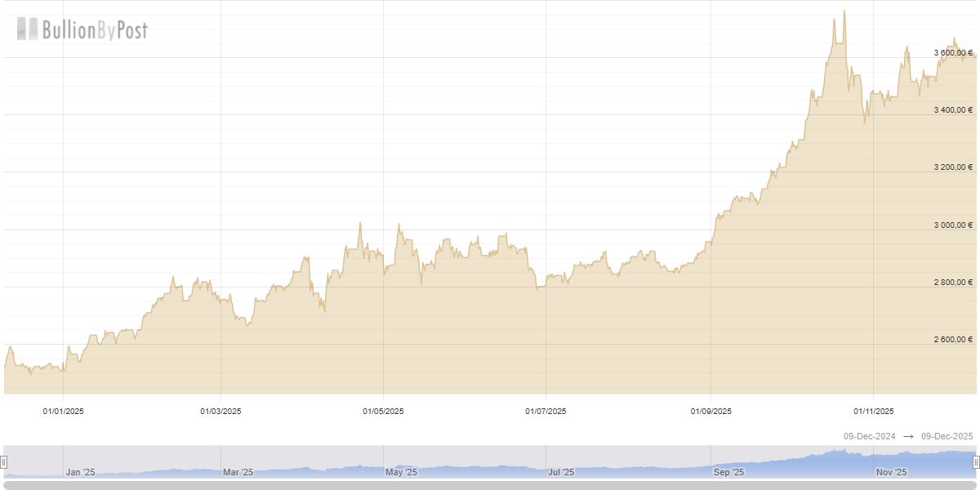Click the end date 09-Dec-2025

tap(947, 437)
